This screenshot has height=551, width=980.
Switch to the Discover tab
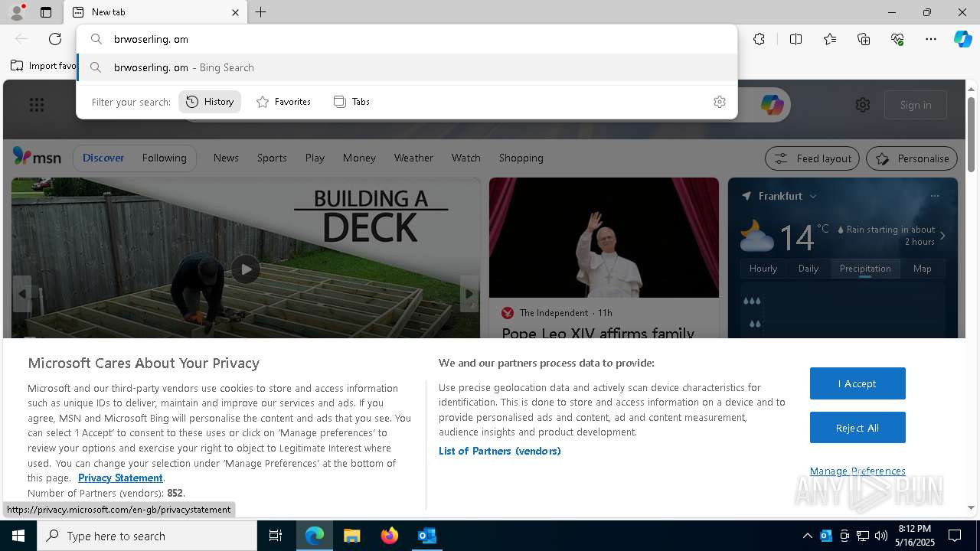pos(103,158)
